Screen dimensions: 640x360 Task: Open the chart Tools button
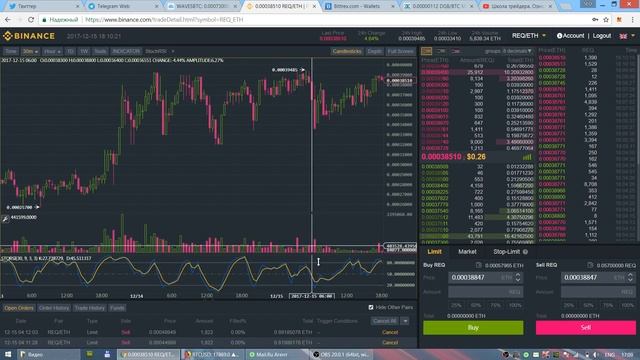click(100, 51)
